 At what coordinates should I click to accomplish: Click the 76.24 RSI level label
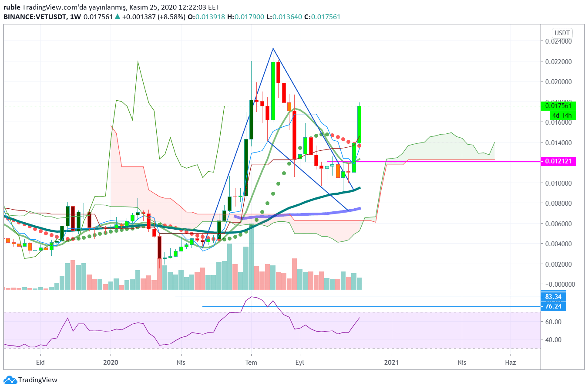pos(553,306)
